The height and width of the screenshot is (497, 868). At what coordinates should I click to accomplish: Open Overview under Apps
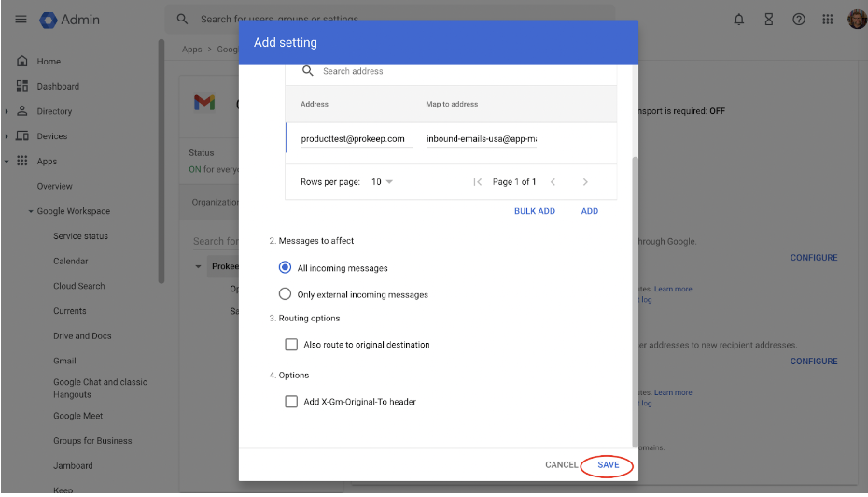pyautogui.click(x=55, y=186)
